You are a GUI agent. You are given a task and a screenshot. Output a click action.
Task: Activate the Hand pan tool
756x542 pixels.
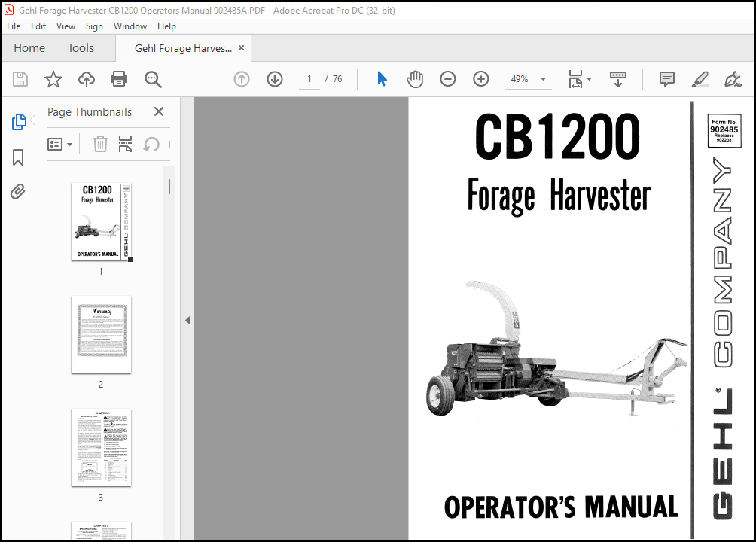tap(415, 79)
